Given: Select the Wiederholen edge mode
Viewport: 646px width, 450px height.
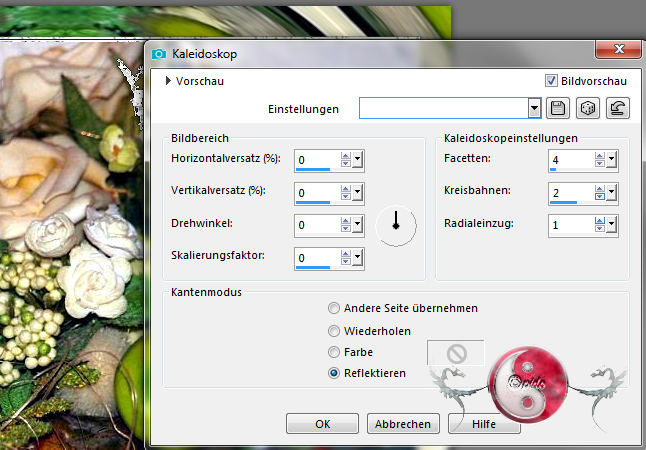Looking at the screenshot, I should [x=334, y=331].
